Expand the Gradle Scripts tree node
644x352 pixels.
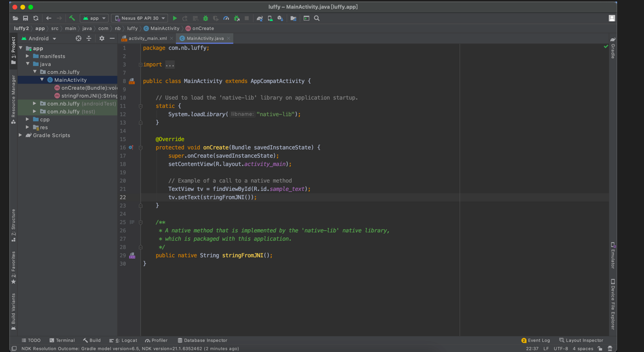[21, 135]
